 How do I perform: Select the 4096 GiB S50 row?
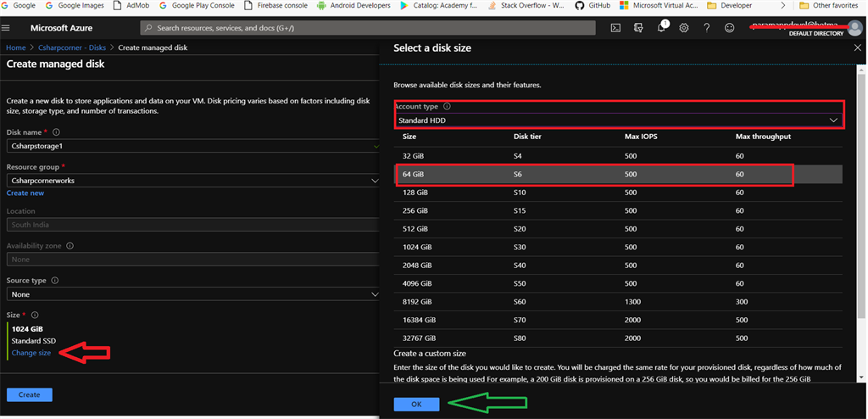(618, 283)
